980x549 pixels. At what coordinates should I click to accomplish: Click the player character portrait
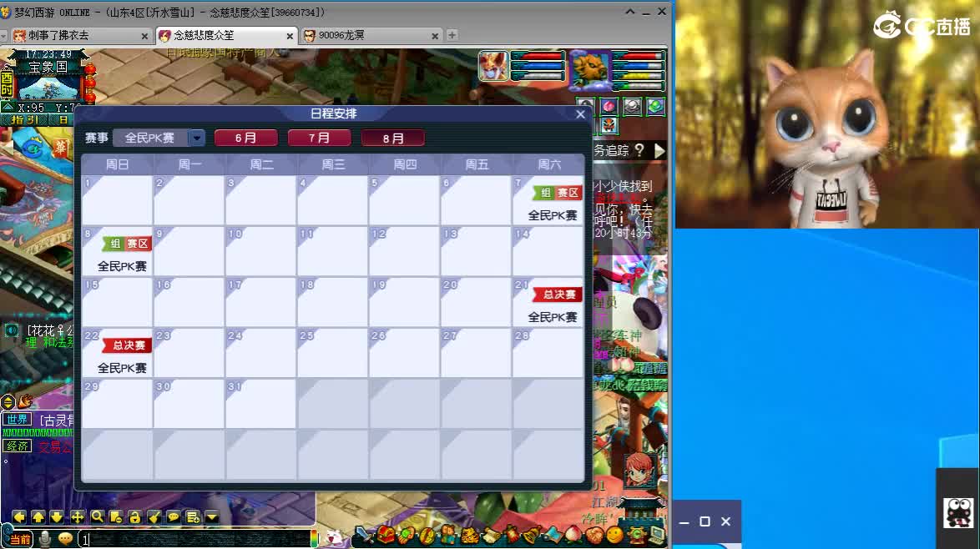[493, 66]
